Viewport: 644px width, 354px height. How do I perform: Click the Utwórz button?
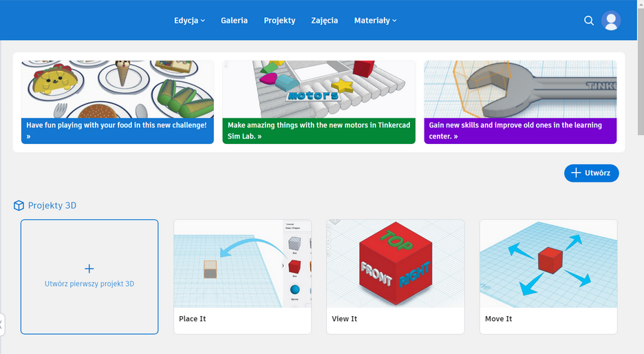[592, 173]
